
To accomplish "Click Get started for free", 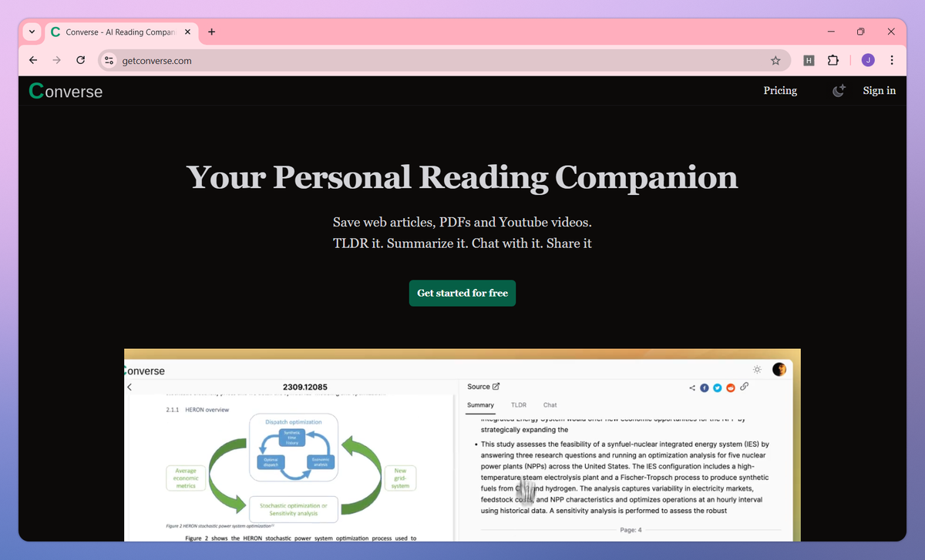I will [x=462, y=293].
